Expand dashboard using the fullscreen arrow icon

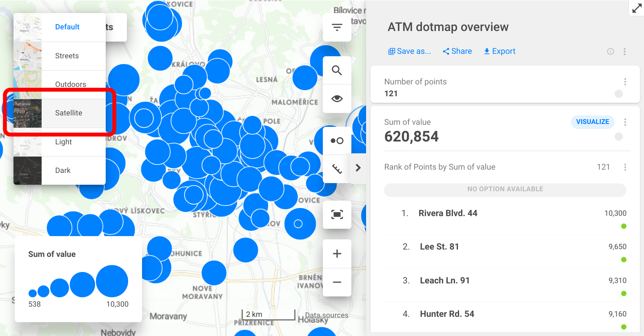(x=637, y=8)
